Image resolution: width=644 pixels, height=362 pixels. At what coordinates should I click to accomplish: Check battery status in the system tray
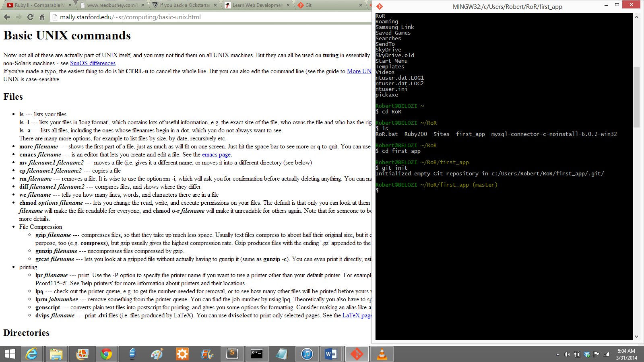tap(577, 354)
